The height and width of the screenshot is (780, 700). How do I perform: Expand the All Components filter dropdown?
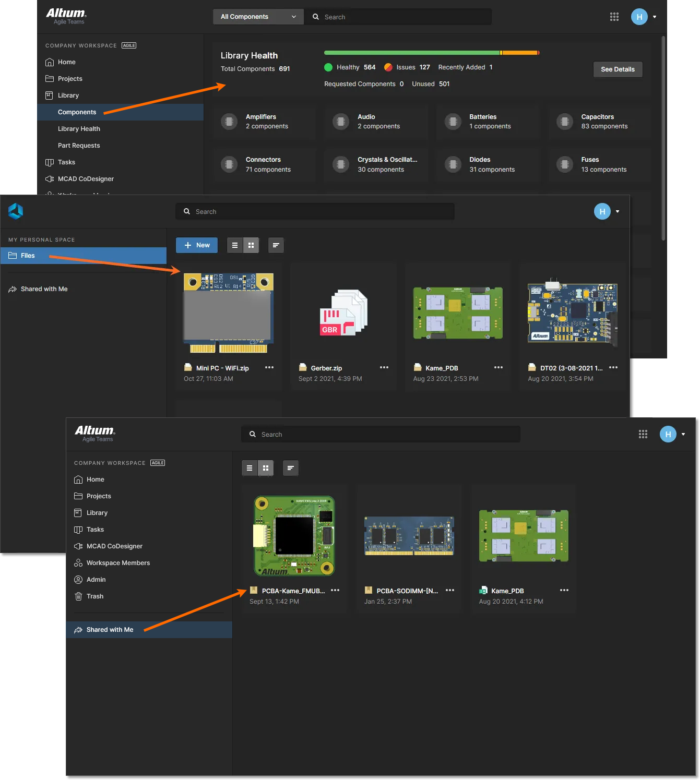[258, 17]
